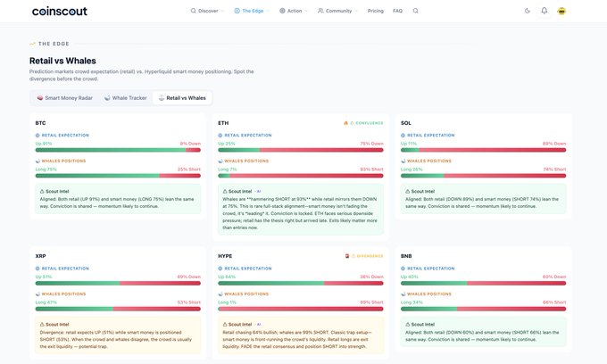Viewport: 607px width, 364px height.
Task: Click the Scout Intel icon in XRP card
Action: (x=42, y=324)
